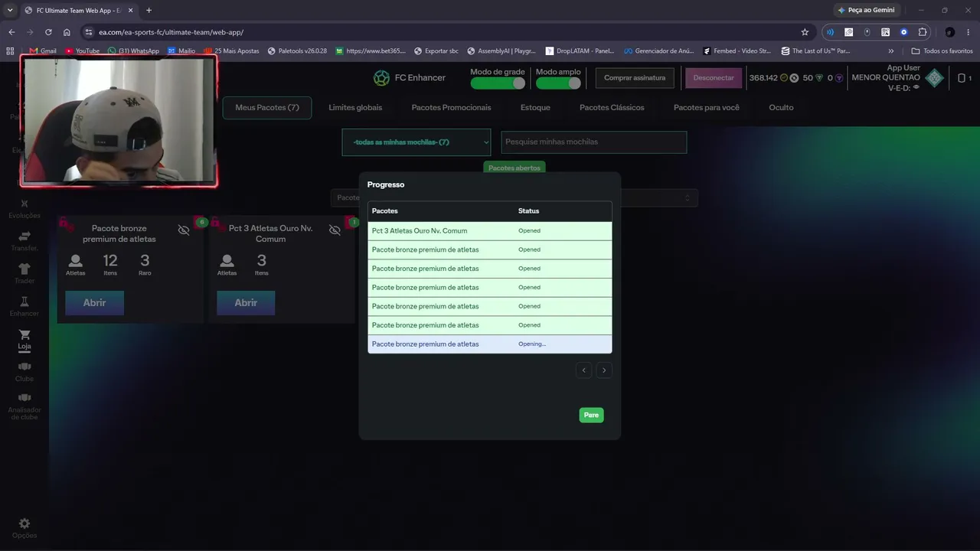Toggle V-E-D record visibility eye
Screen dimensions: 980x551
(x=916, y=87)
